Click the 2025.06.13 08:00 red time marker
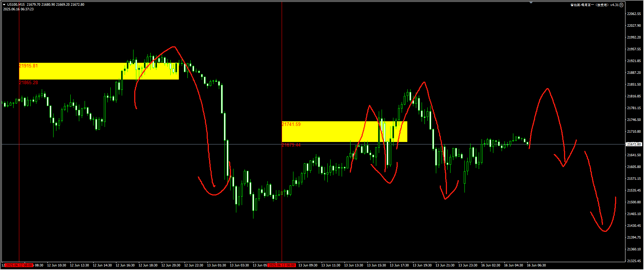 coord(282,265)
